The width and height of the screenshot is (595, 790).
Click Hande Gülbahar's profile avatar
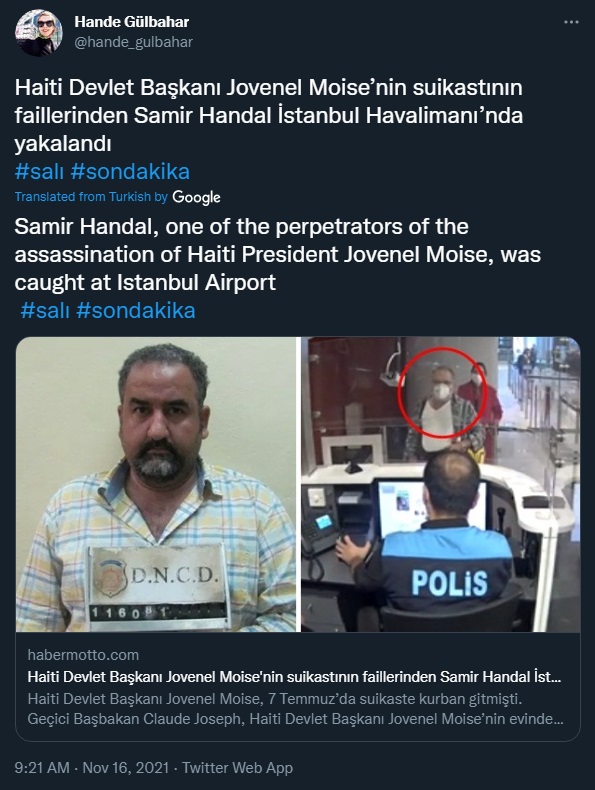39,32
